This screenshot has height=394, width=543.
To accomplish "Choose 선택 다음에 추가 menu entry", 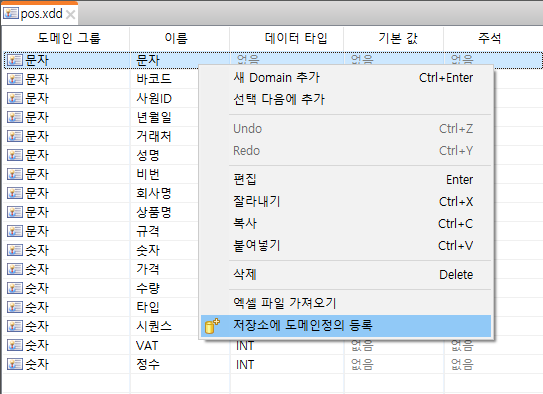I will click(346, 99).
